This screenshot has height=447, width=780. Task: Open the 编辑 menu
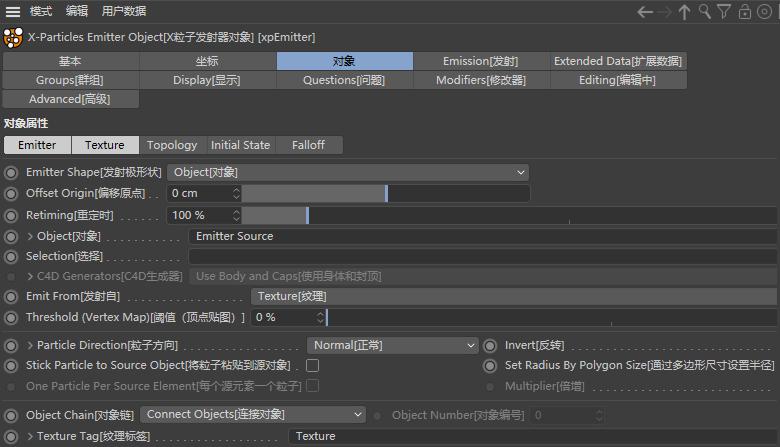point(77,11)
